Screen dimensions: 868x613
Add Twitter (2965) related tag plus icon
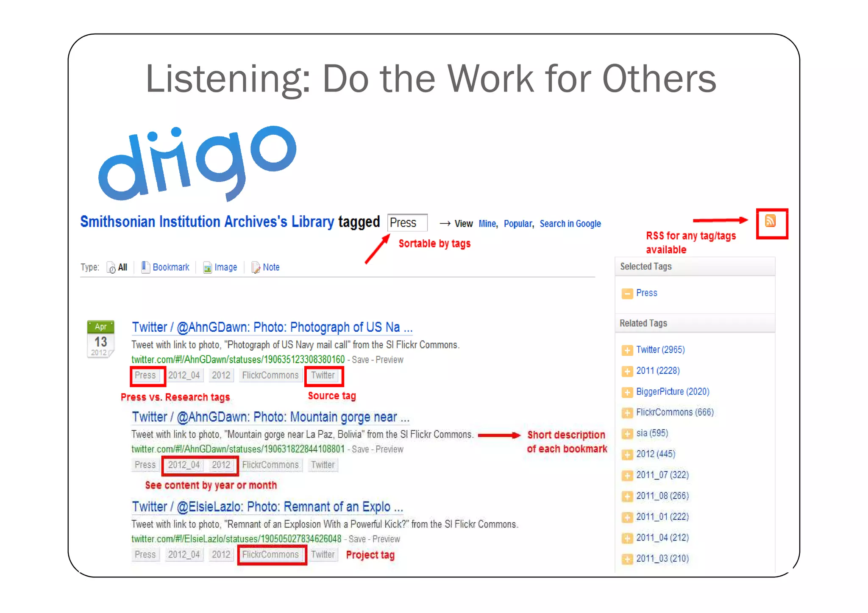(x=627, y=350)
